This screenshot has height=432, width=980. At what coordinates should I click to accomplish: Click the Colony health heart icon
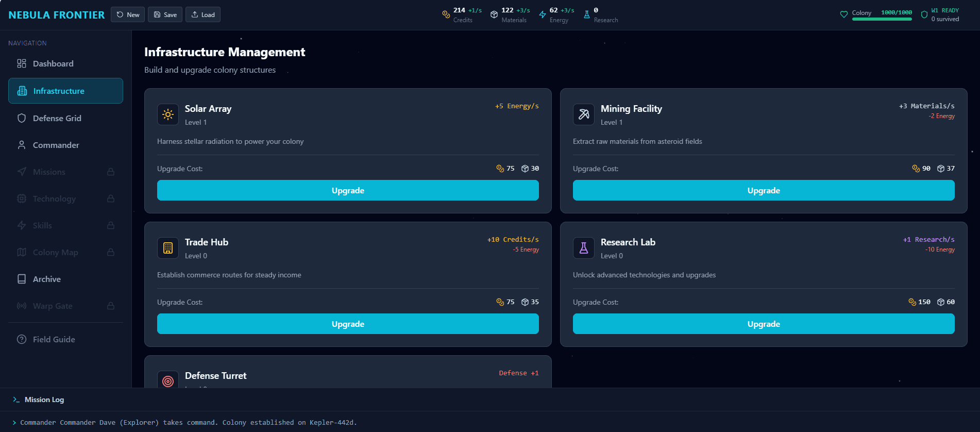pyautogui.click(x=844, y=14)
